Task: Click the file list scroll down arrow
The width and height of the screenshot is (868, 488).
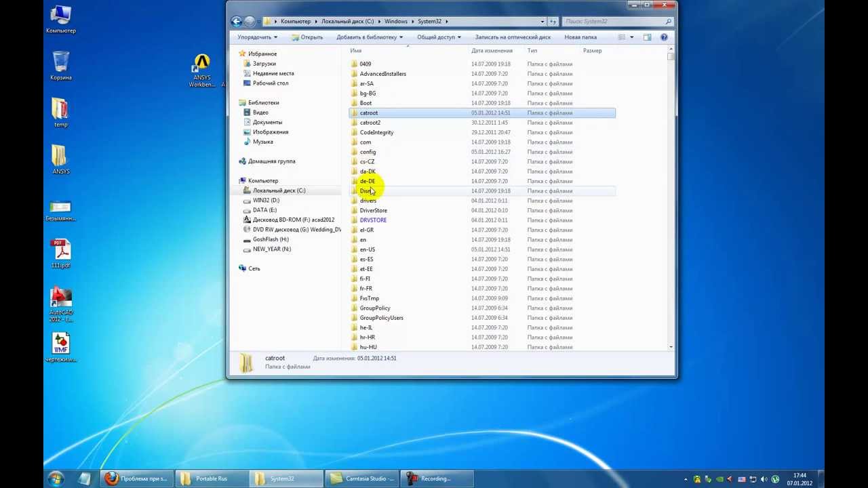Action: (671, 347)
